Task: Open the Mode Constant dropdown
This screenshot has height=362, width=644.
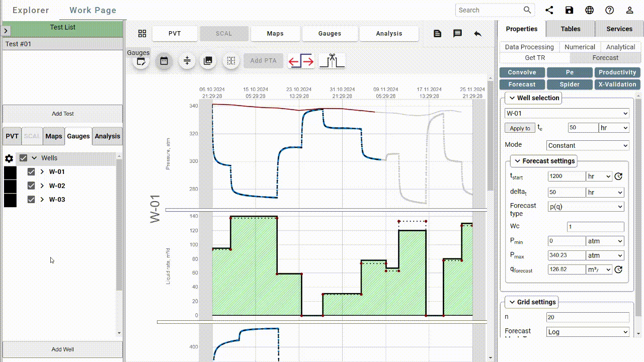Action: tap(588, 145)
